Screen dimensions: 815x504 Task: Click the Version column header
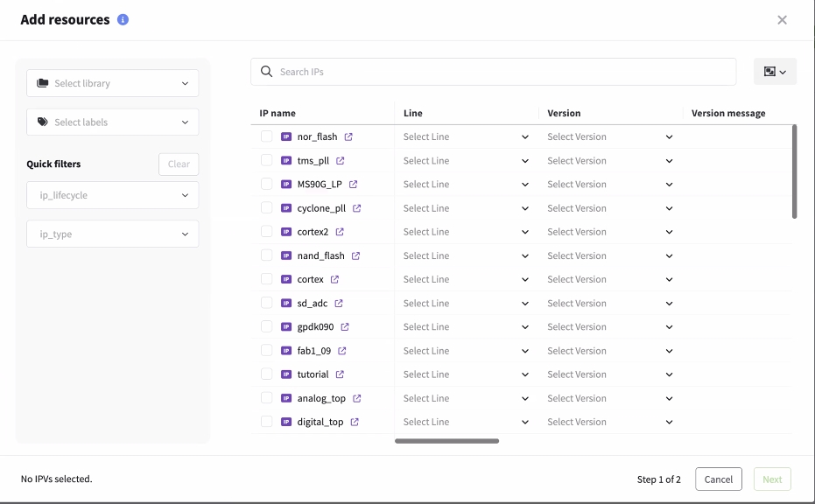pos(564,113)
